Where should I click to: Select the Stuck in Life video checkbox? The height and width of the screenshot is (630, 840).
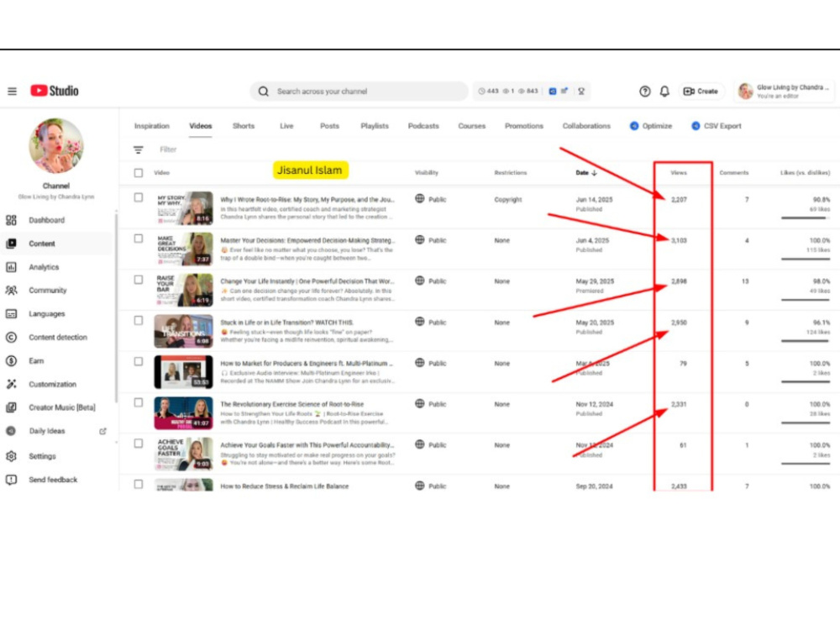139,320
